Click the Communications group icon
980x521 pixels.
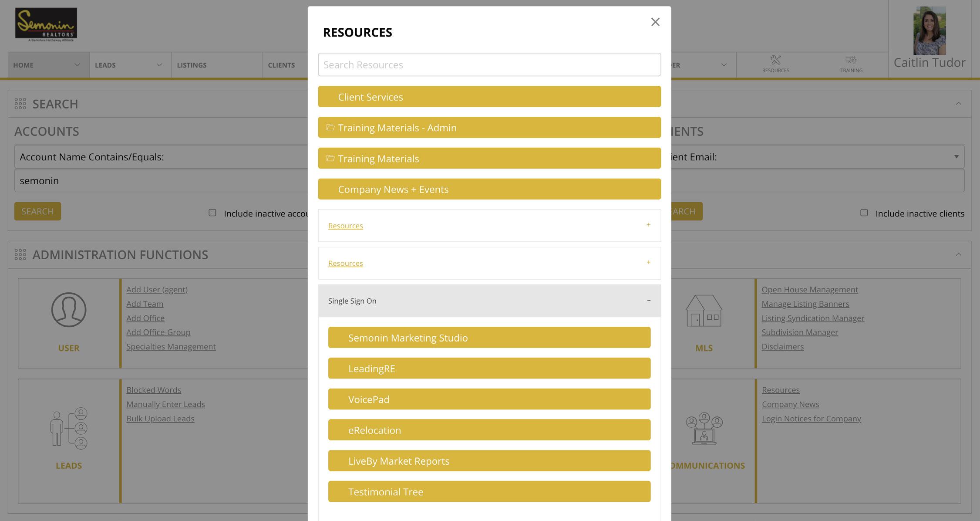point(704,428)
